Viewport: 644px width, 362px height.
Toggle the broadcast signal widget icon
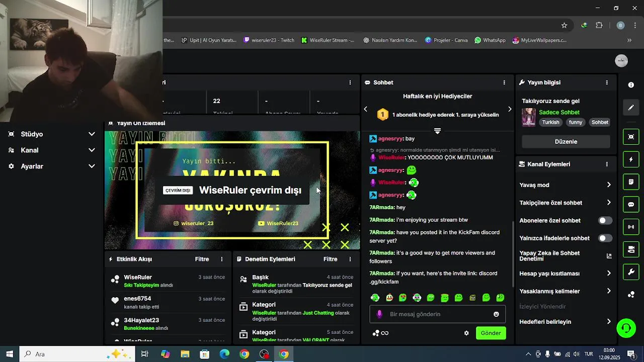click(631, 227)
